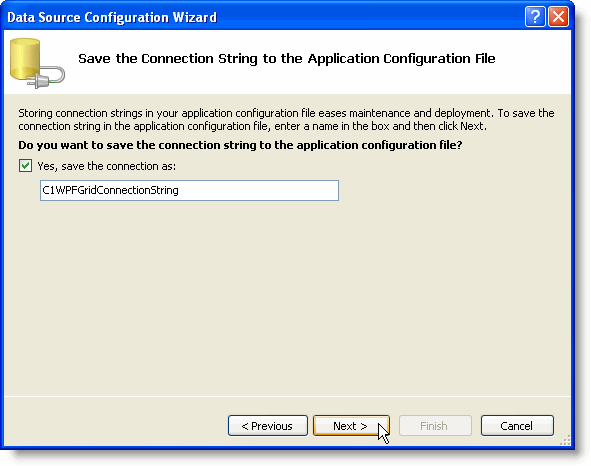The width and height of the screenshot is (591, 466).
Task: Click the yellow database cylinder graphic
Action: pyautogui.click(x=25, y=58)
